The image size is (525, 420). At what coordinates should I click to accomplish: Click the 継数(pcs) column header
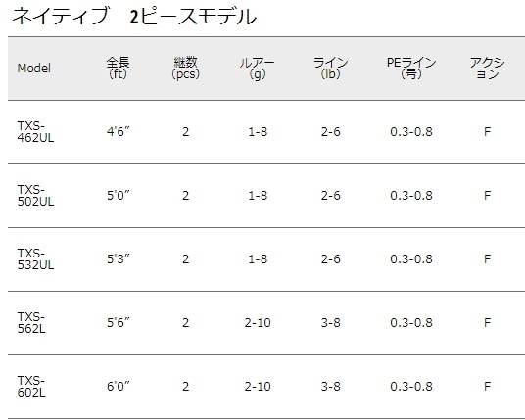click(x=185, y=68)
